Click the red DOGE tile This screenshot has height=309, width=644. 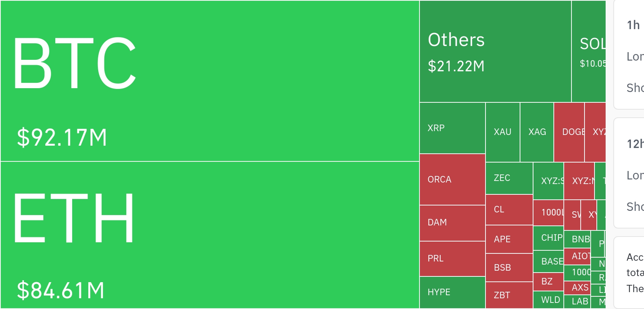coord(569,132)
